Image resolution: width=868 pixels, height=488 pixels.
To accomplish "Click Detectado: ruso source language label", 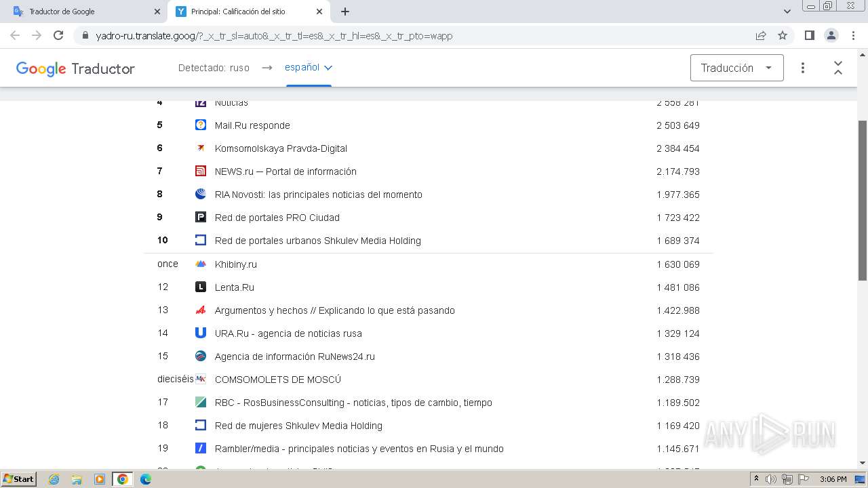I will (214, 68).
